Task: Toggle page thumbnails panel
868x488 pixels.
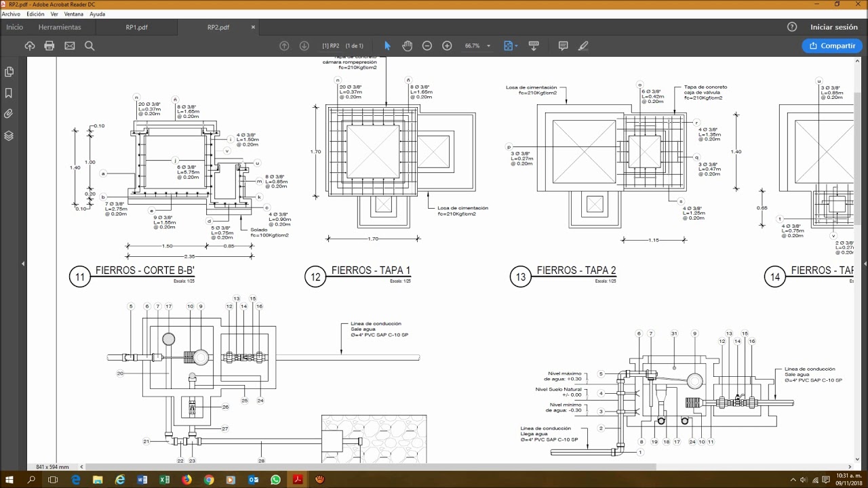Action: point(9,72)
